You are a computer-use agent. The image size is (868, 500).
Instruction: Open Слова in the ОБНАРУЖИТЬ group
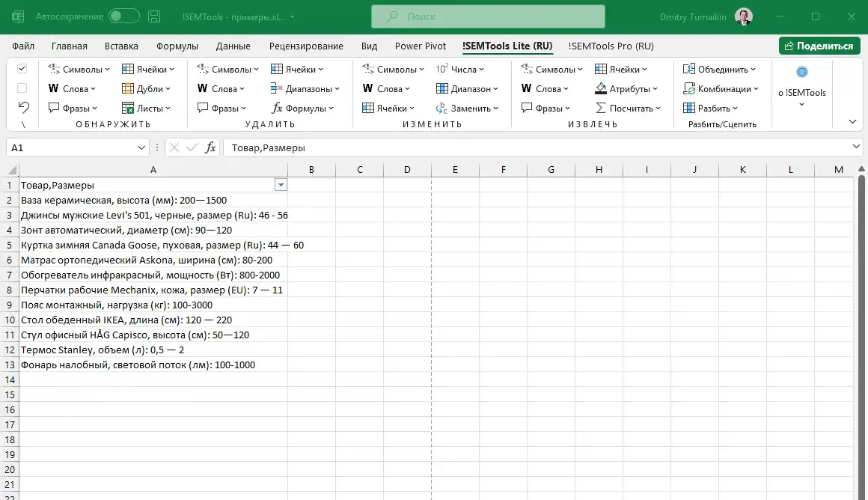click(72, 88)
